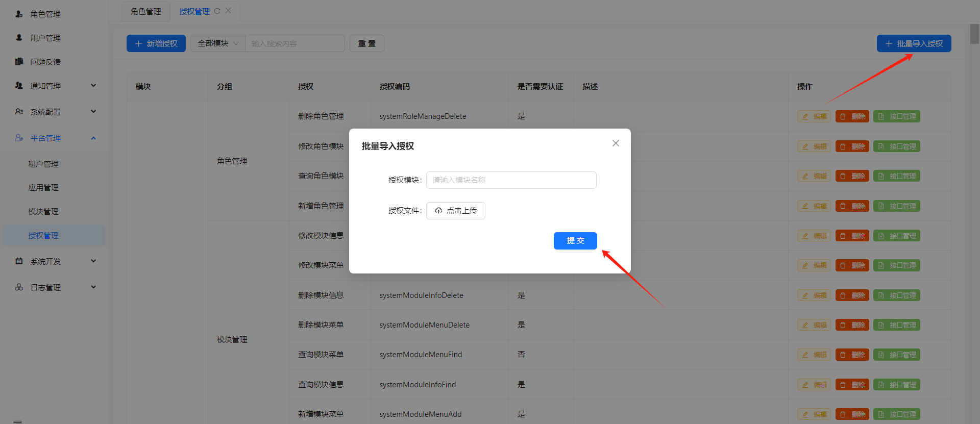Close the 批量导入授权 dialog
This screenshot has width=980, height=424.
[x=616, y=143]
